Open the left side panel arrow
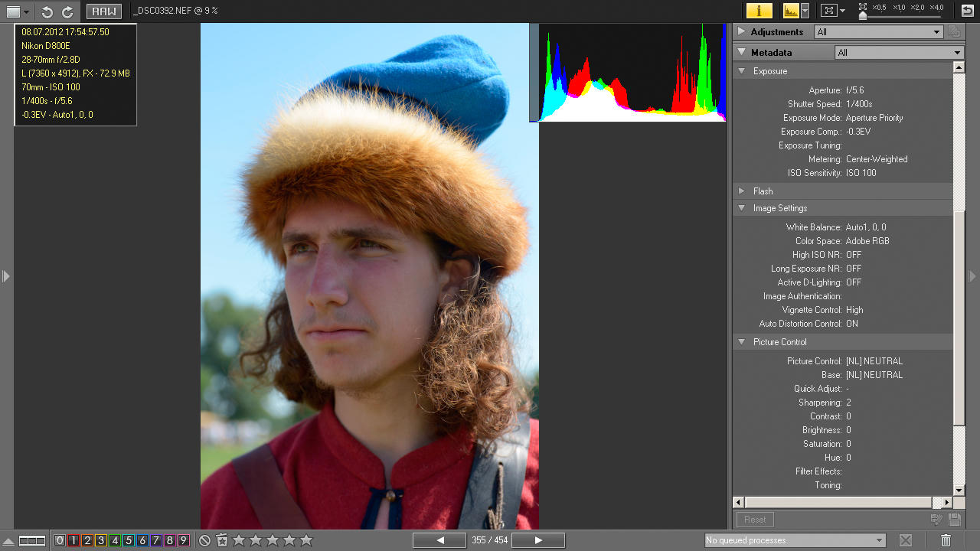This screenshot has width=980, height=551. point(6,275)
